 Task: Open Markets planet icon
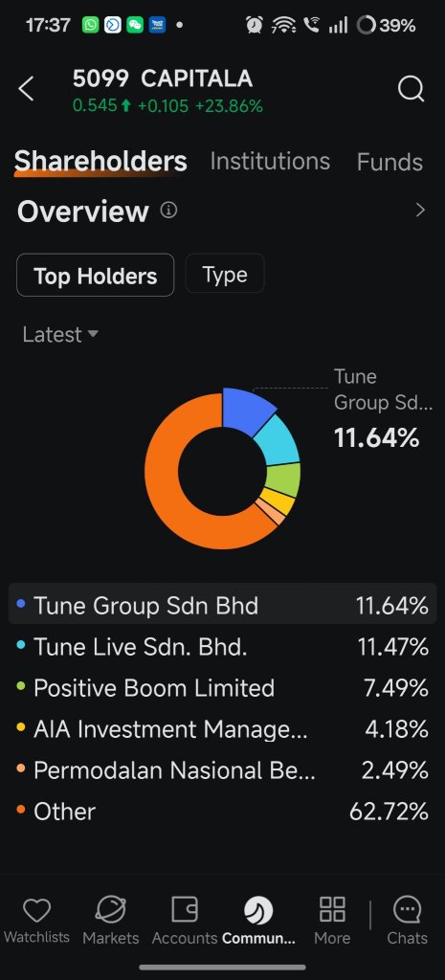(x=111, y=909)
